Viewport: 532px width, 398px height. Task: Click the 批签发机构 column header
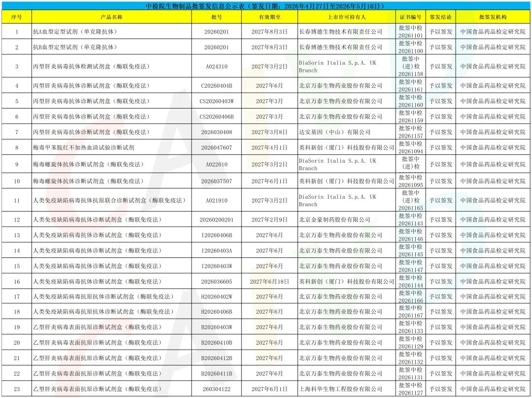click(x=493, y=17)
